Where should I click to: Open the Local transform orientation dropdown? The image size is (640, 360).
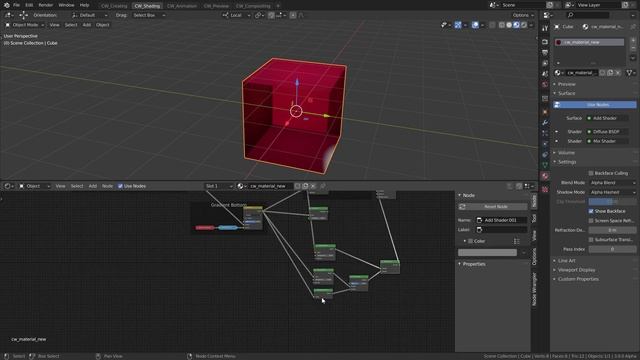tap(236, 15)
